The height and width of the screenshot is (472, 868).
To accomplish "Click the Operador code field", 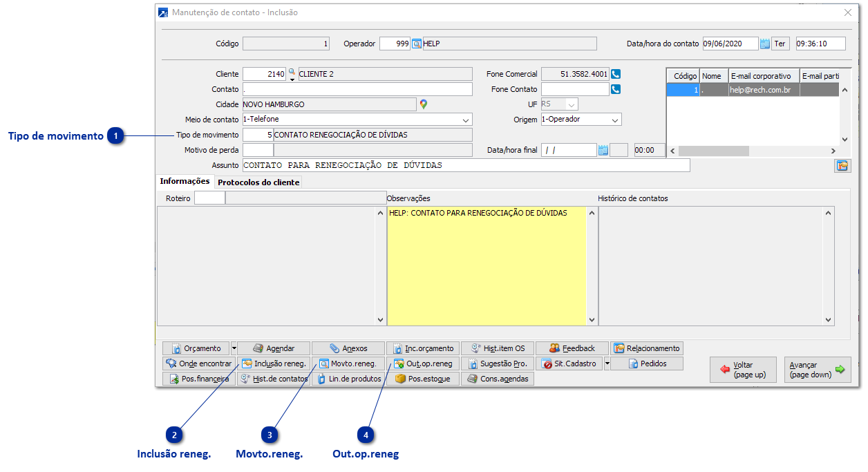I will coord(395,44).
